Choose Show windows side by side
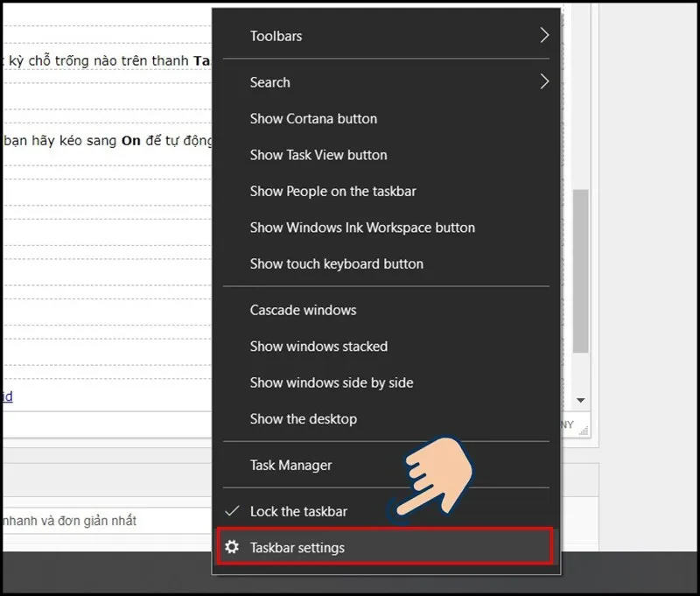 (x=385, y=382)
